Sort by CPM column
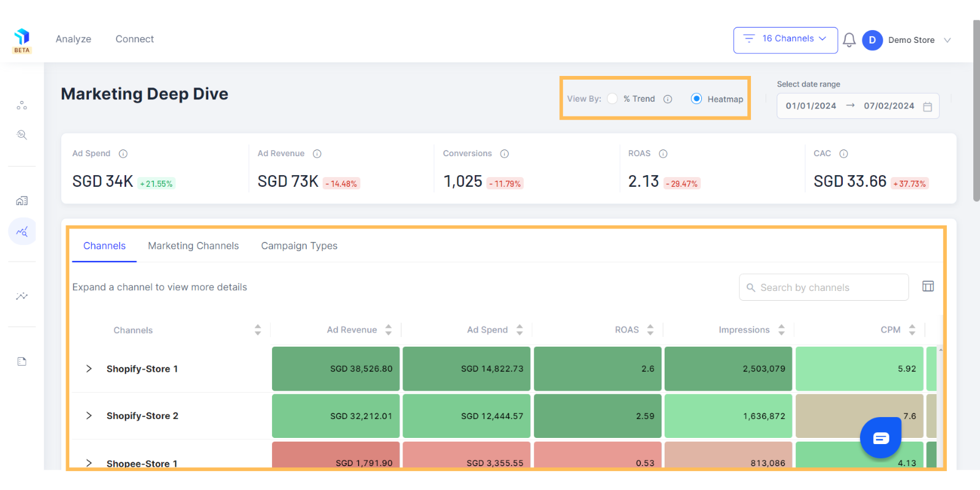The height and width of the screenshot is (490, 980). click(x=912, y=330)
